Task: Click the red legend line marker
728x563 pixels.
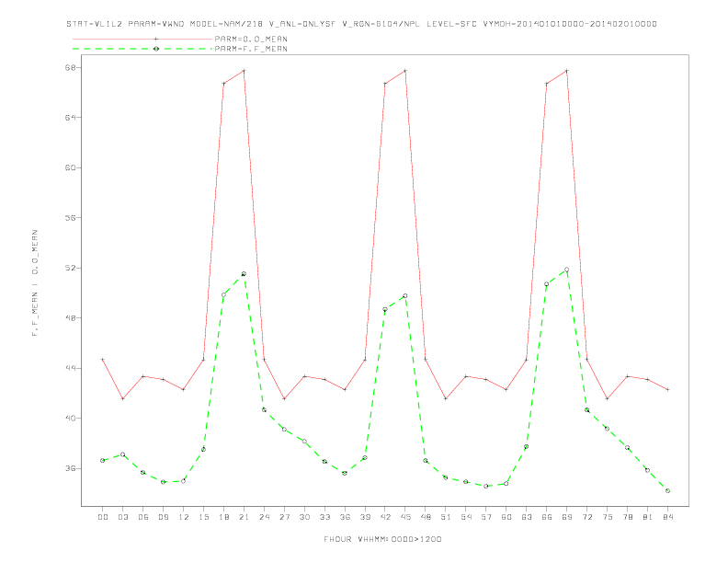Action: point(156,39)
